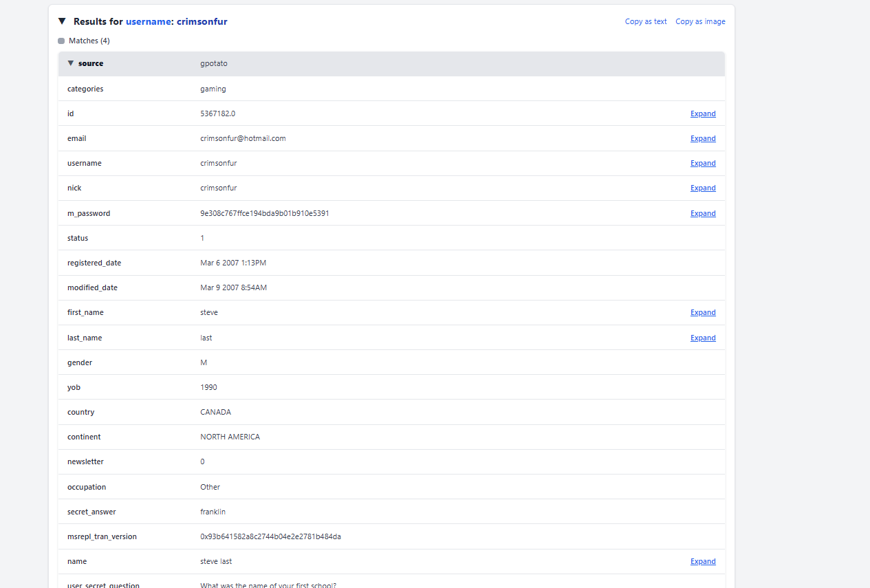Expand the name row
Viewport: 870px width, 588px height.
(703, 561)
